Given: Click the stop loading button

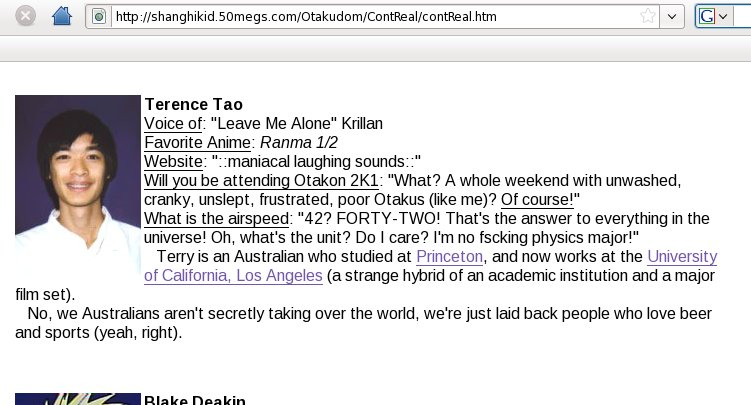Looking at the screenshot, I should pyautogui.click(x=25, y=16).
